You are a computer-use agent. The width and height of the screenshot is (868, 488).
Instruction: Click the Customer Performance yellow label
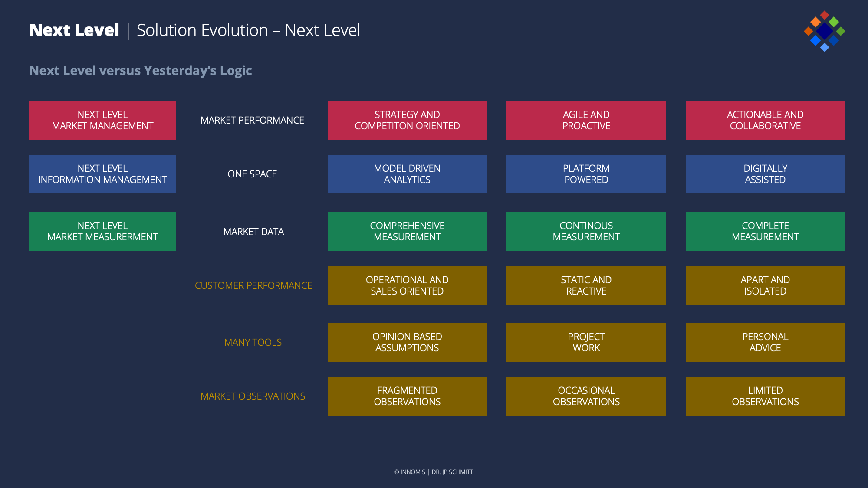pos(253,285)
